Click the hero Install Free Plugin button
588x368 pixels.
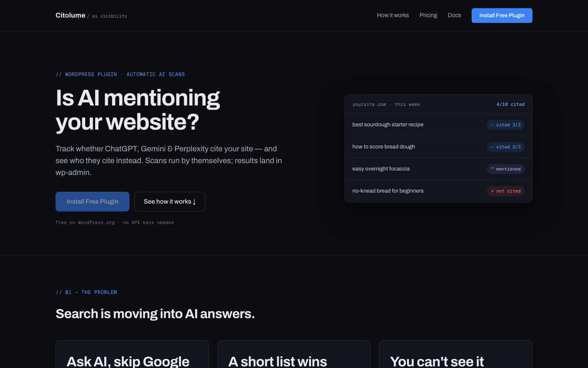pos(92,202)
